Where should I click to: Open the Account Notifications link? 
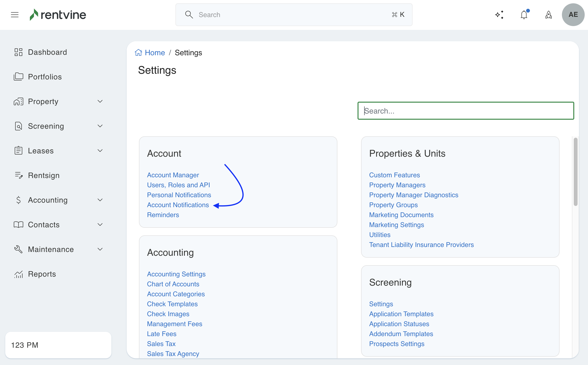click(x=178, y=205)
